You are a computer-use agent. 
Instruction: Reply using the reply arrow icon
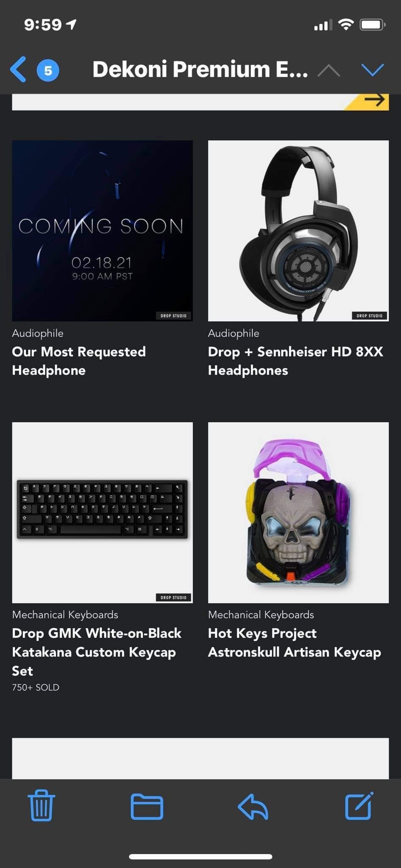253,806
